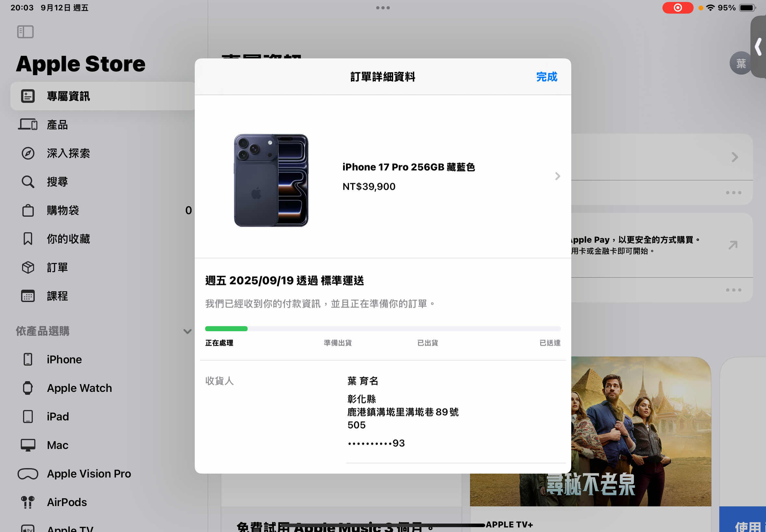Screen dimensions: 766x532
Task: Click the 課程 calendar icon
Action: [x=28, y=296]
